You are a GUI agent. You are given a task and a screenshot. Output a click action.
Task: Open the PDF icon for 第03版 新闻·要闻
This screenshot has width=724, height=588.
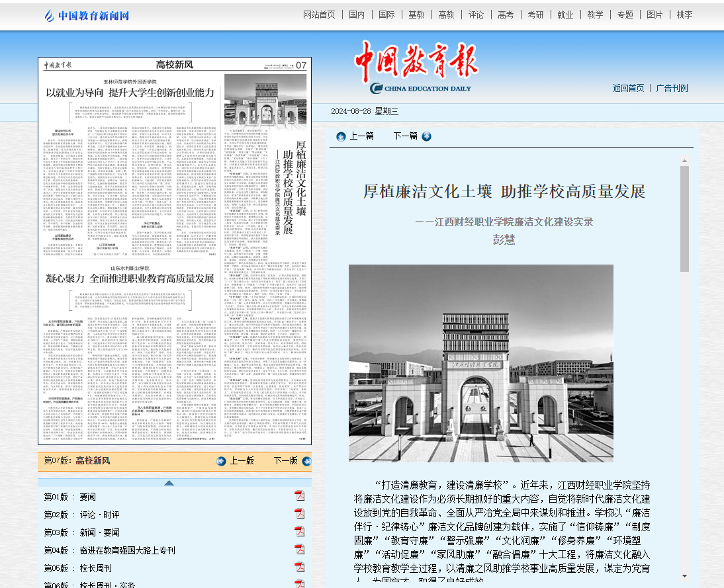[300, 532]
